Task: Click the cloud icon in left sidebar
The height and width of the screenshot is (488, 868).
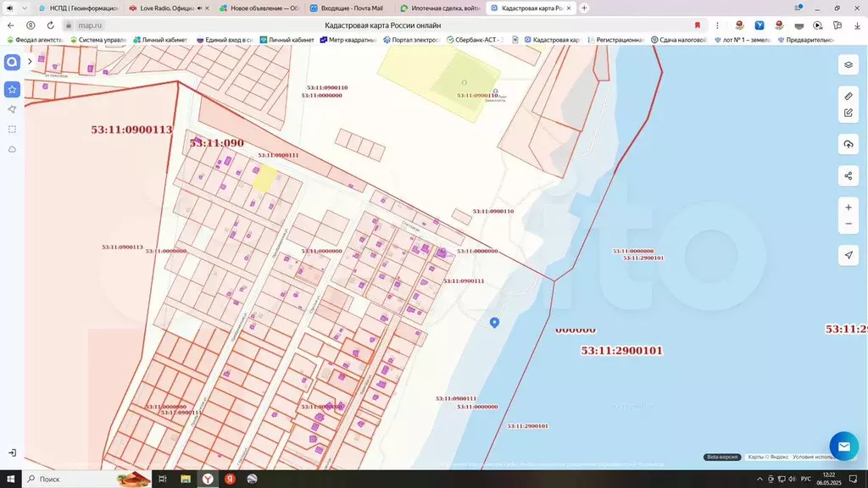Action: pyautogui.click(x=12, y=149)
